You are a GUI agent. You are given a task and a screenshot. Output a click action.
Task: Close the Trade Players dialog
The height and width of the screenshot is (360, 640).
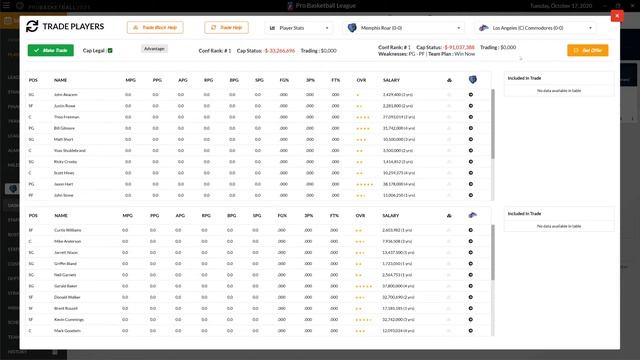coord(617,16)
